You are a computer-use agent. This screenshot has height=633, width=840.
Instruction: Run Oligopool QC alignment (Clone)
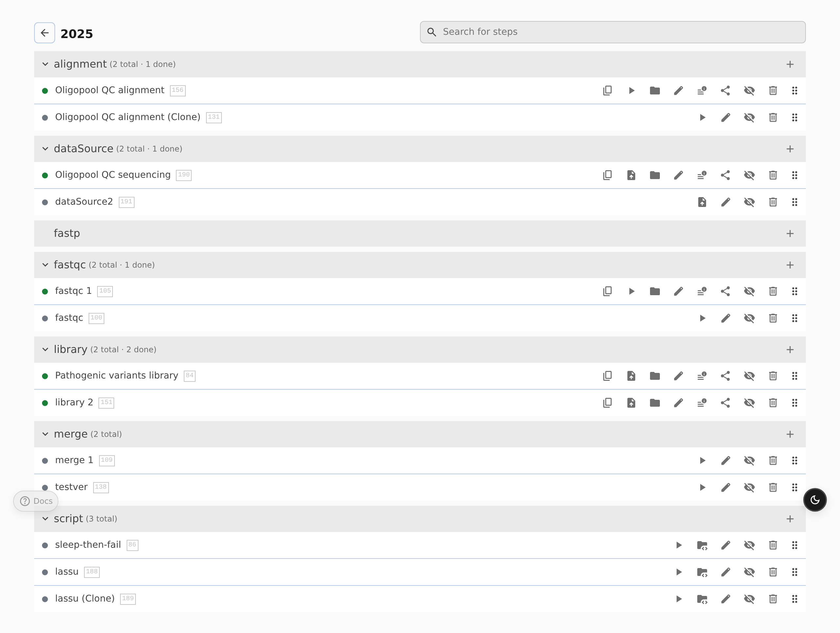coord(702,117)
